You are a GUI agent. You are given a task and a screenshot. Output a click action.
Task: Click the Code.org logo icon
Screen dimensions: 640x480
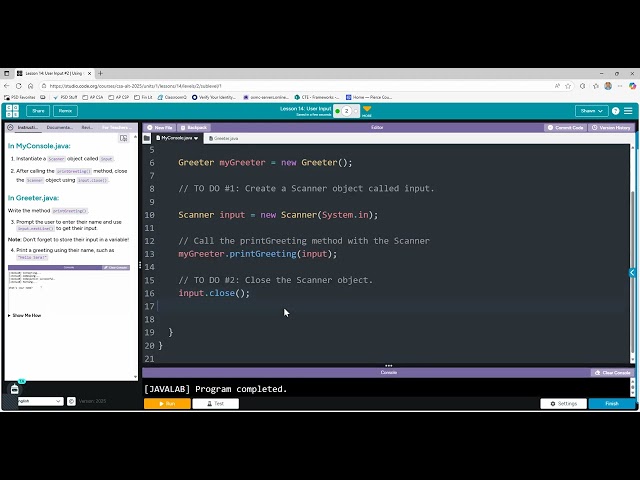pos(12,111)
